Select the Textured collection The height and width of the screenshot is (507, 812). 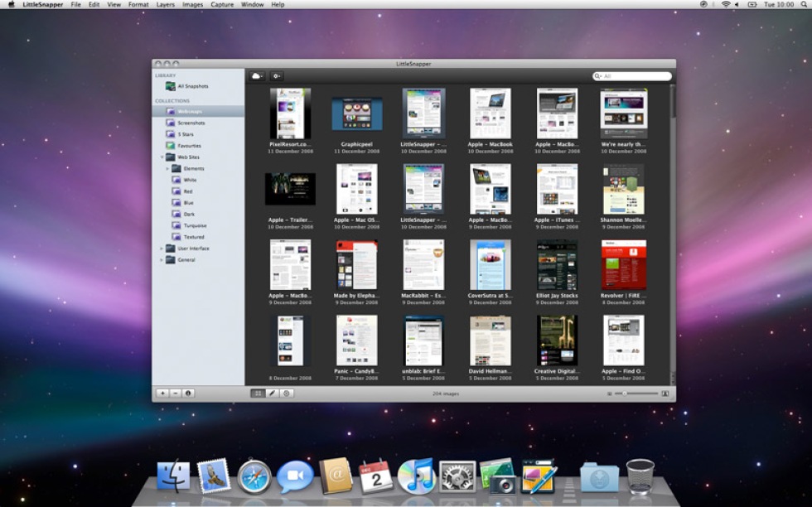click(198, 237)
